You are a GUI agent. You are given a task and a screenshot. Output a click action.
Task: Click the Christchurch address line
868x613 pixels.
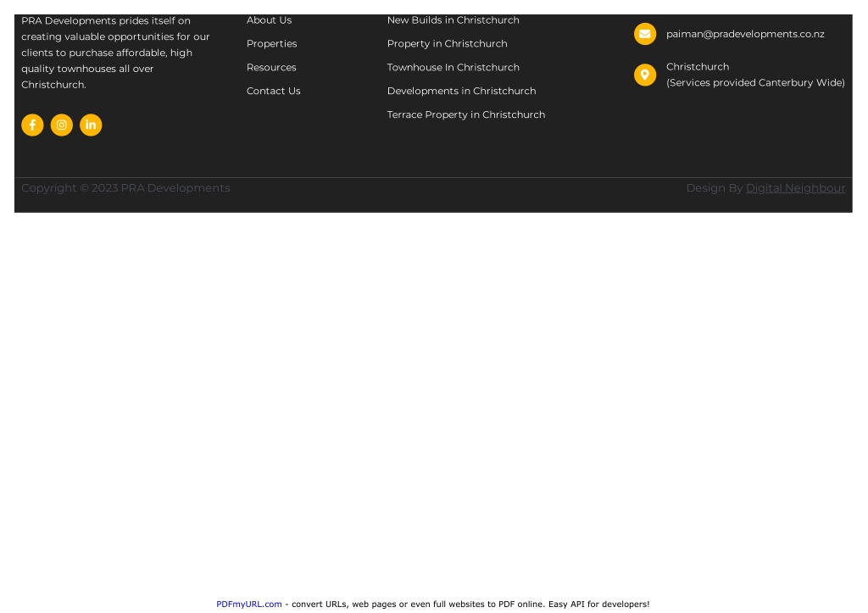(x=698, y=67)
